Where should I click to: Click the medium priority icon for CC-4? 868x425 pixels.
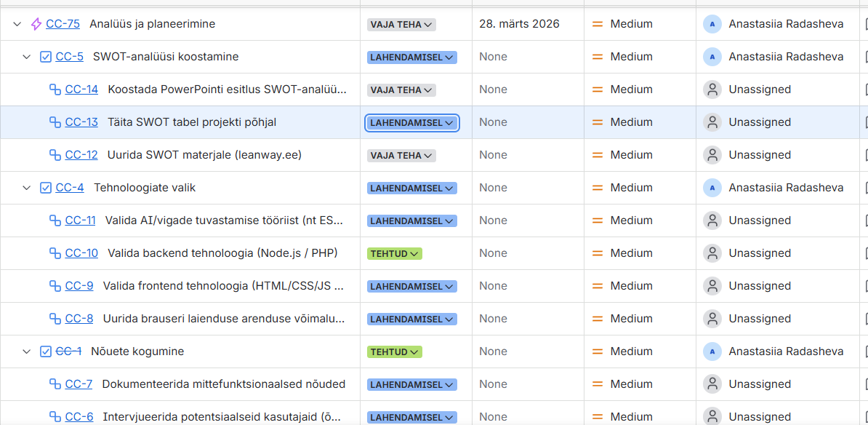click(598, 188)
